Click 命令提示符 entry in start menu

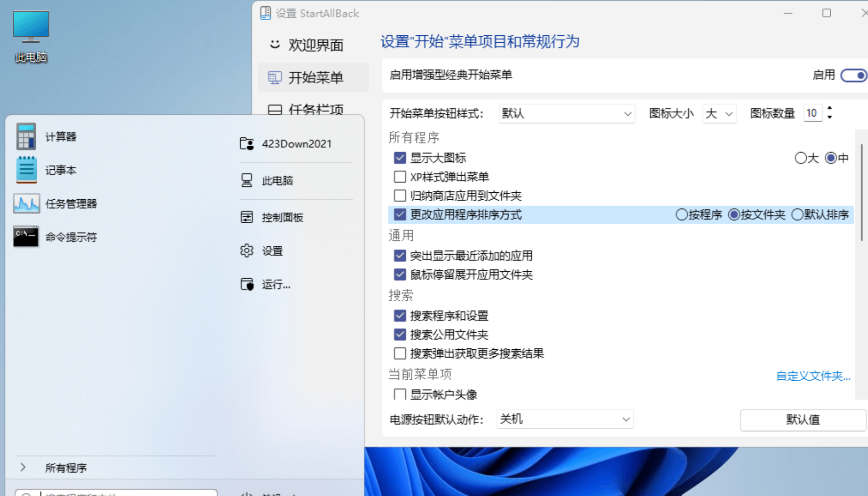[71, 237]
